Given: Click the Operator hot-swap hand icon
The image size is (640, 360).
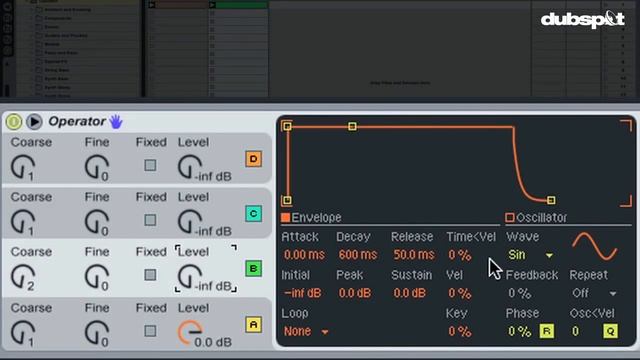Looking at the screenshot, I should (x=116, y=122).
